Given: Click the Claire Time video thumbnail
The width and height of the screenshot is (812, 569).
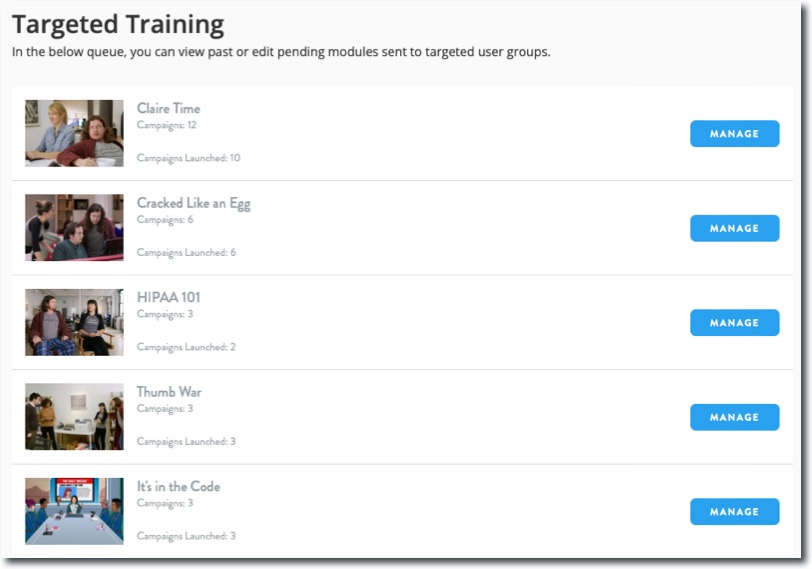Looking at the screenshot, I should (74, 133).
